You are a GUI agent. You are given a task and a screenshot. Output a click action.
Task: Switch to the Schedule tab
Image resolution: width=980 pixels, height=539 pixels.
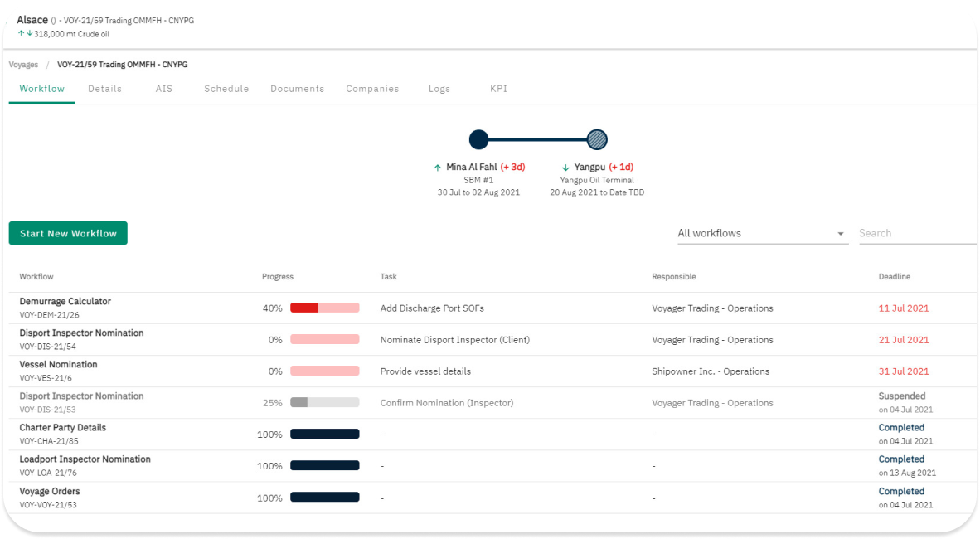tap(226, 88)
